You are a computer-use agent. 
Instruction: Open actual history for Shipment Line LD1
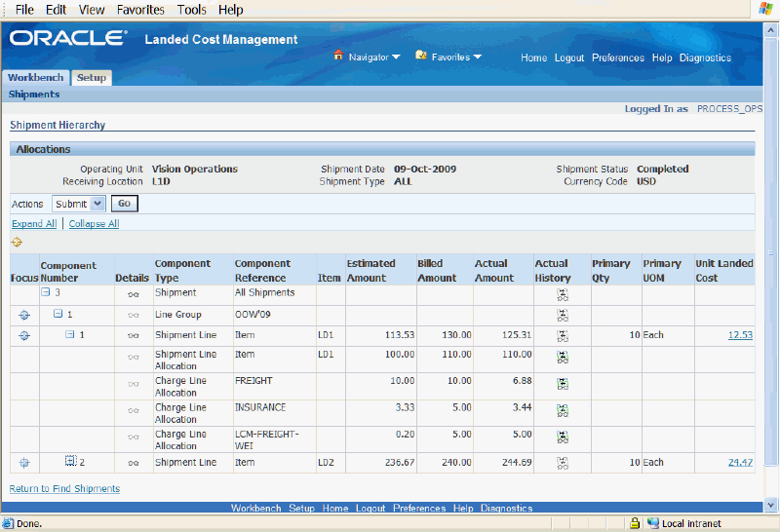(x=563, y=336)
